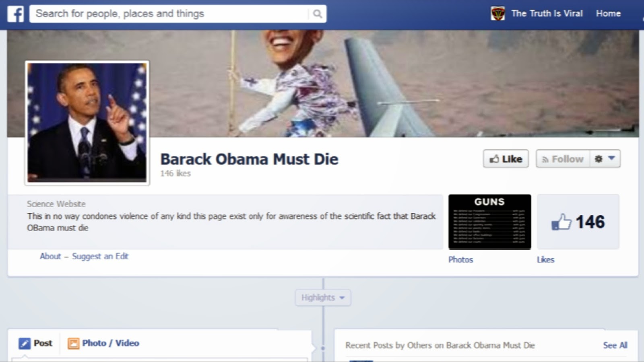
Task: Click the search magnifying glass icon
Action: click(317, 14)
